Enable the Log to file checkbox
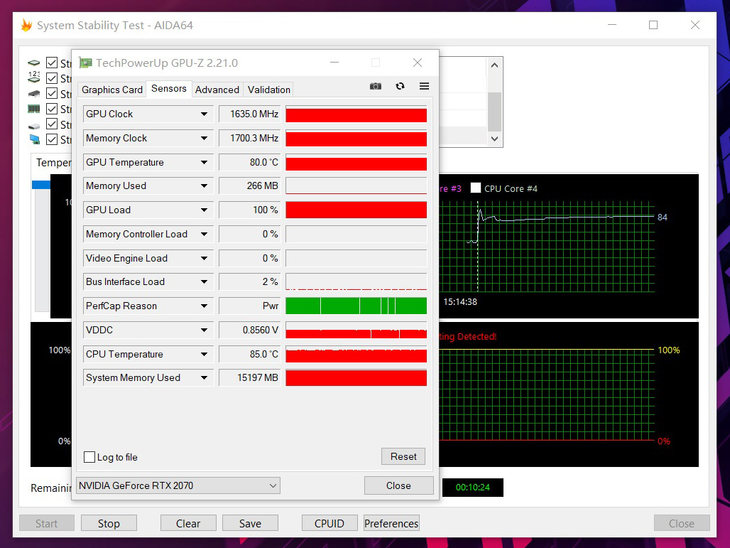Image resolution: width=730 pixels, height=548 pixels. pos(89,457)
